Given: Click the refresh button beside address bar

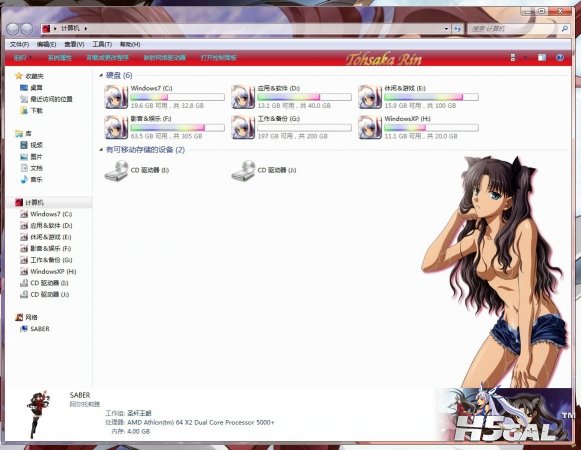Looking at the screenshot, I should 458,29.
